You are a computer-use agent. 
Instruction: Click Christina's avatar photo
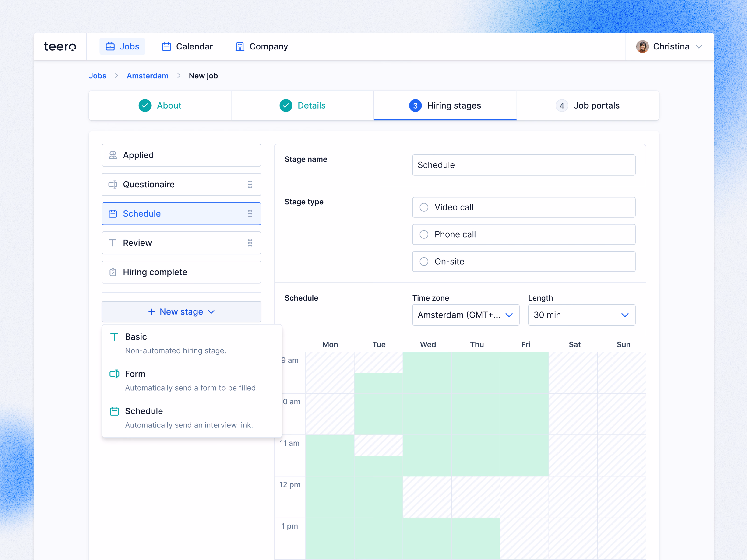pos(642,47)
